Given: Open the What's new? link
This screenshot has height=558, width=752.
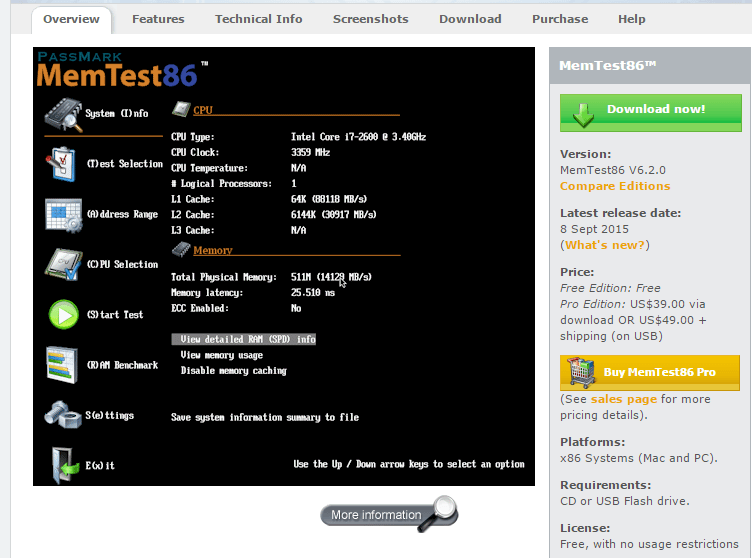Looking at the screenshot, I should tap(605, 245).
